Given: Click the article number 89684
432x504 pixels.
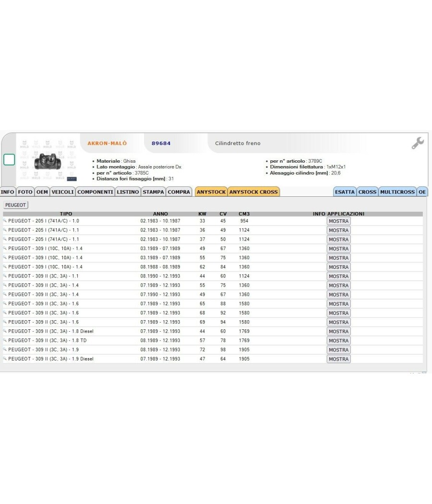Looking at the screenshot, I should [161, 144].
